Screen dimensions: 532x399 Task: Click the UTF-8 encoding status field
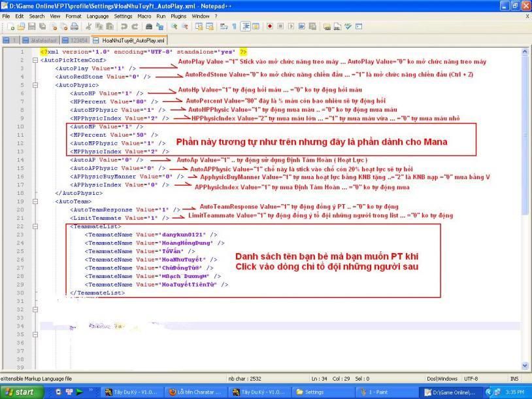[471, 378]
